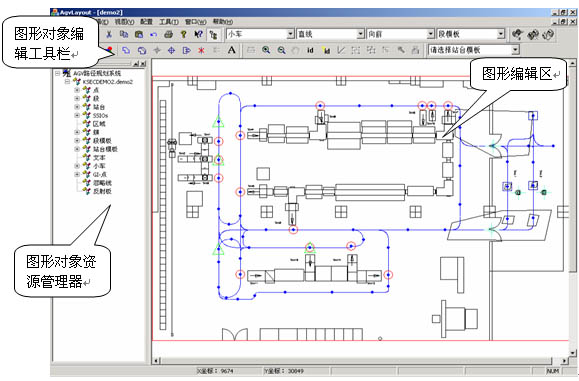Screen dimensions: 579x381
Task: Select the 反射板 tree item
Action: 102,191
